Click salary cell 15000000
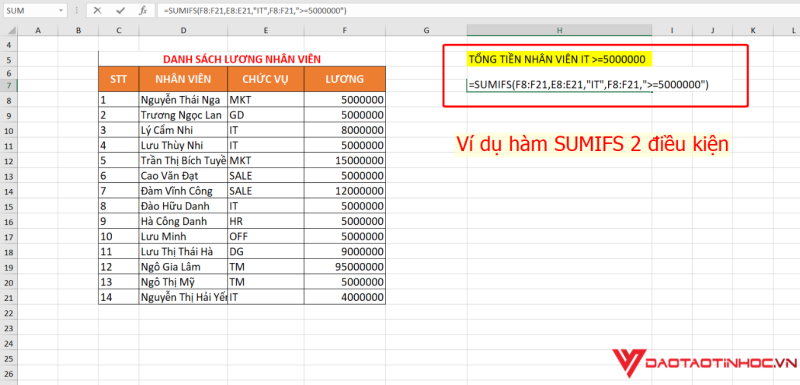The width and height of the screenshot is (800, 385). click(x=345, y=161)
